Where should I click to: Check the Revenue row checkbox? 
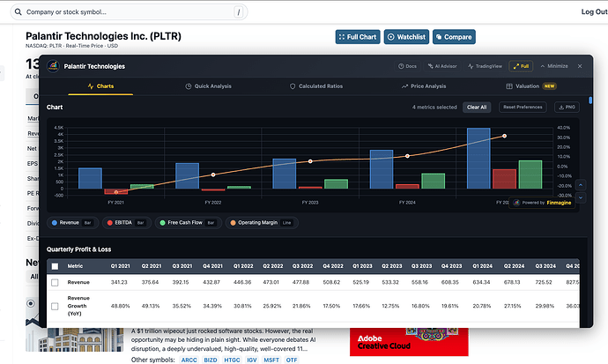click(55, 283)
